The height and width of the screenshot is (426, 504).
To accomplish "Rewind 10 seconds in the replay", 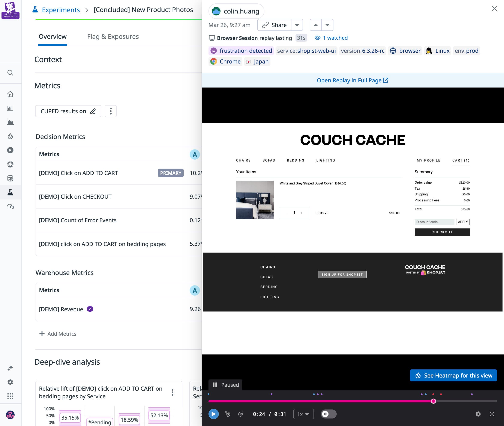I will click(227, 414).
